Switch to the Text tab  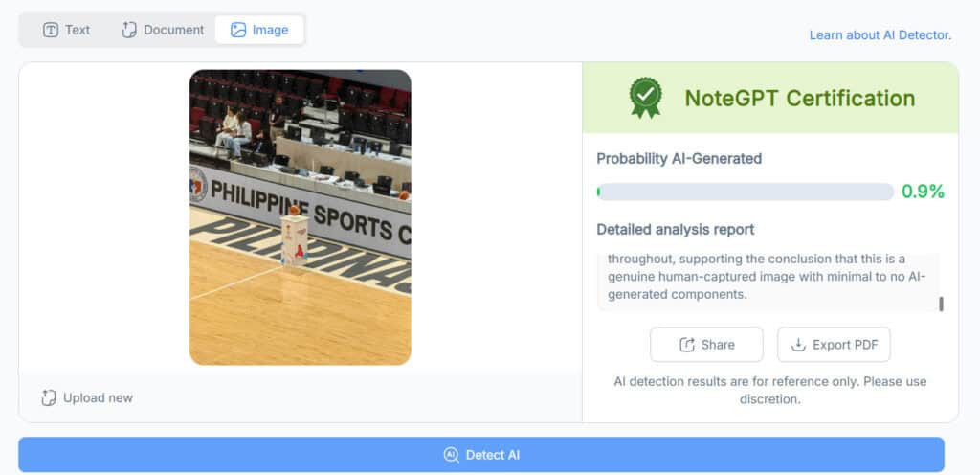66,30
